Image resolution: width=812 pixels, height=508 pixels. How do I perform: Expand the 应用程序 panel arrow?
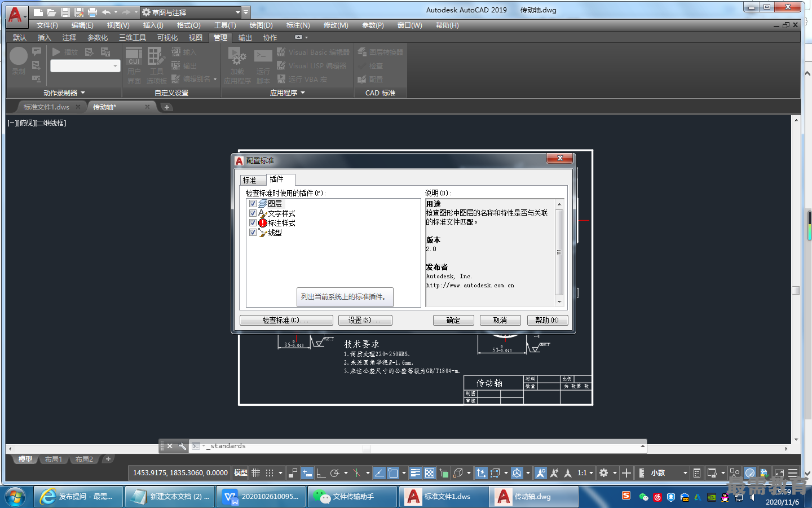click(303, 93)
